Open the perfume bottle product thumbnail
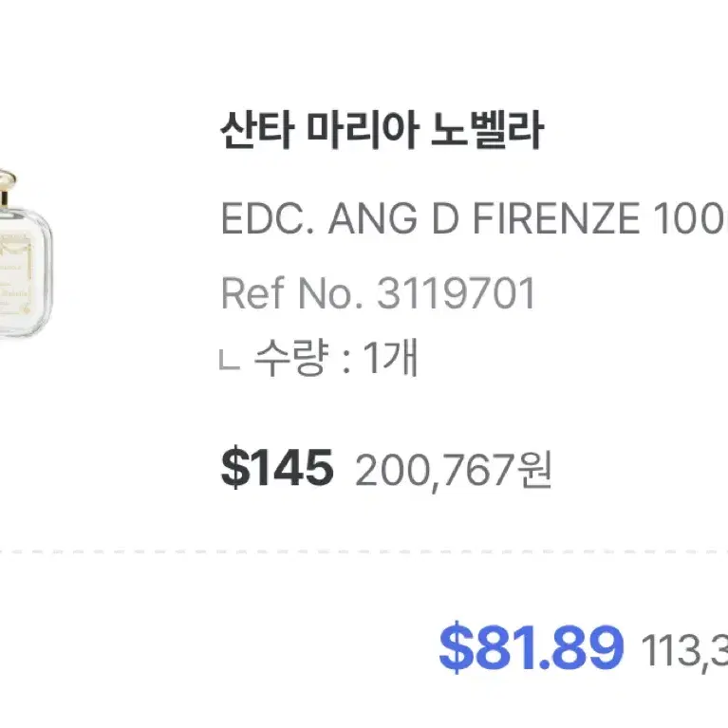Screen dimensions: 728x728 pos(26,253)
